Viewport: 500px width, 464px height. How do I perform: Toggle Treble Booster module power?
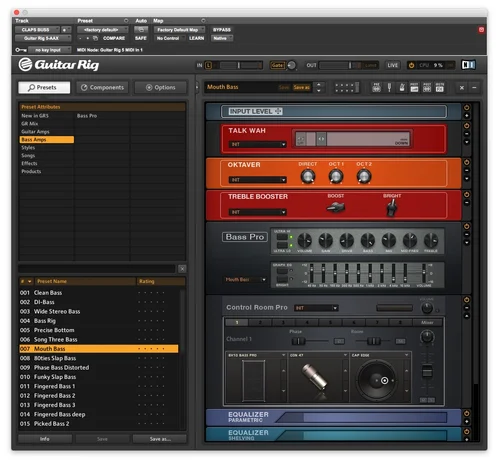coord(466,194)
